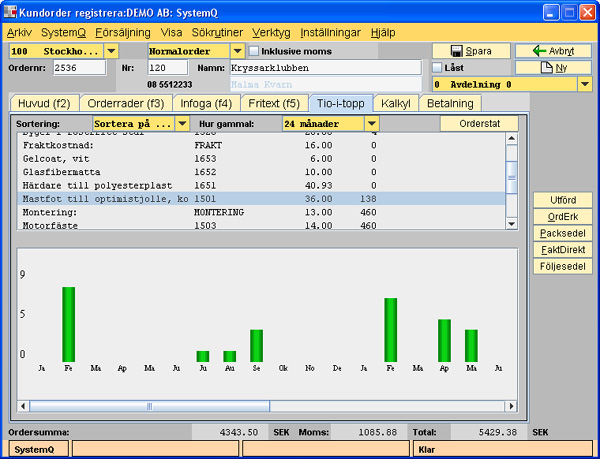Open the Försäljning menu
This screenshot has height=459, width=600.
click(123, 33)
